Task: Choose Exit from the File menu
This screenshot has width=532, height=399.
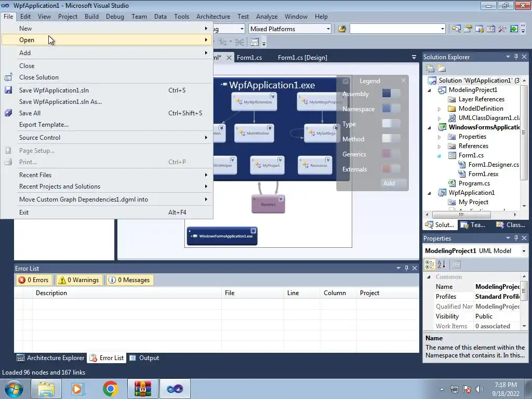Action: click(107, 212)
